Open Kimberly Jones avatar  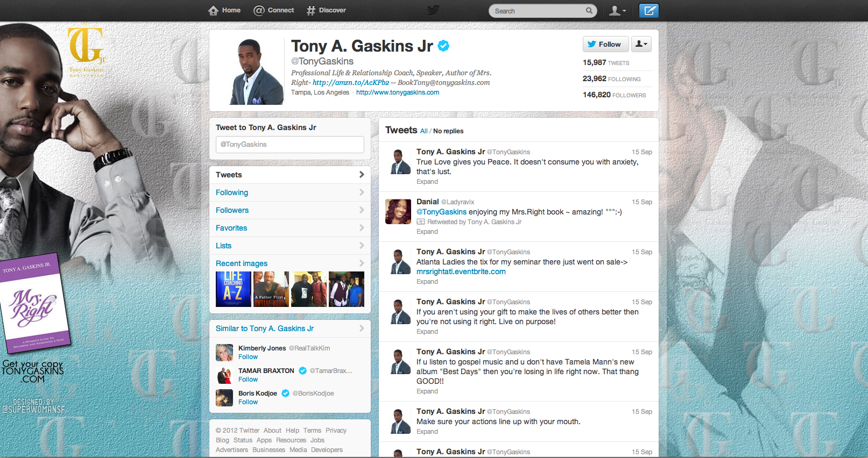click(x=224, y=353)
